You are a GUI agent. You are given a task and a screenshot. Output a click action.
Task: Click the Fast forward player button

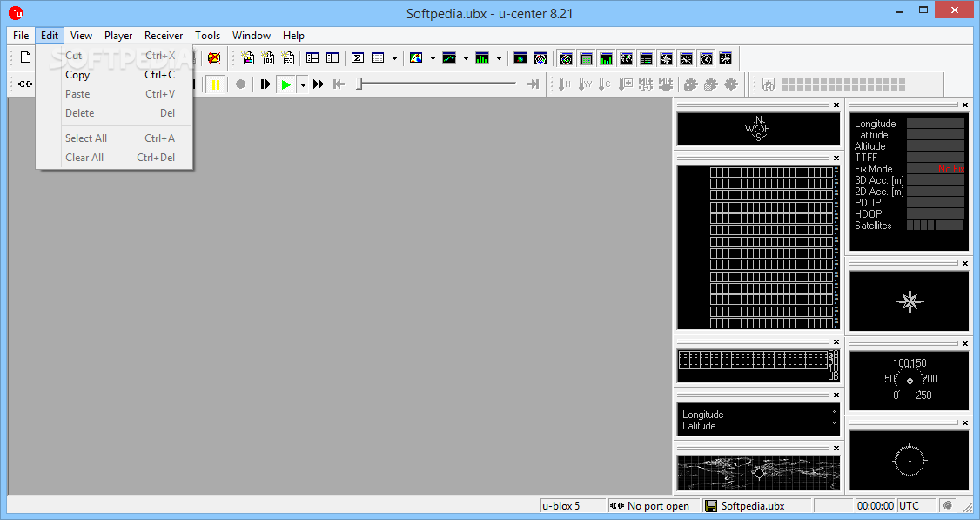(x=319, y=84)
